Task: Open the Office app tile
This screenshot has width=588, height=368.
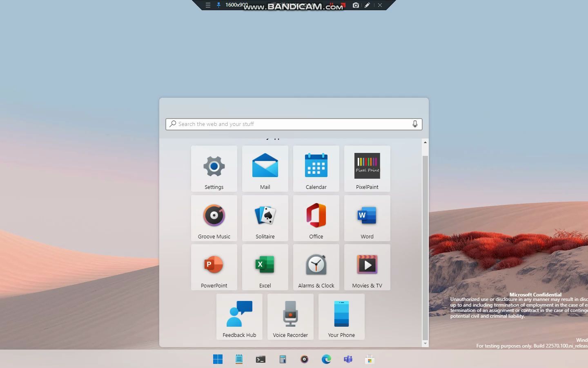Action: tap(316, 218)
